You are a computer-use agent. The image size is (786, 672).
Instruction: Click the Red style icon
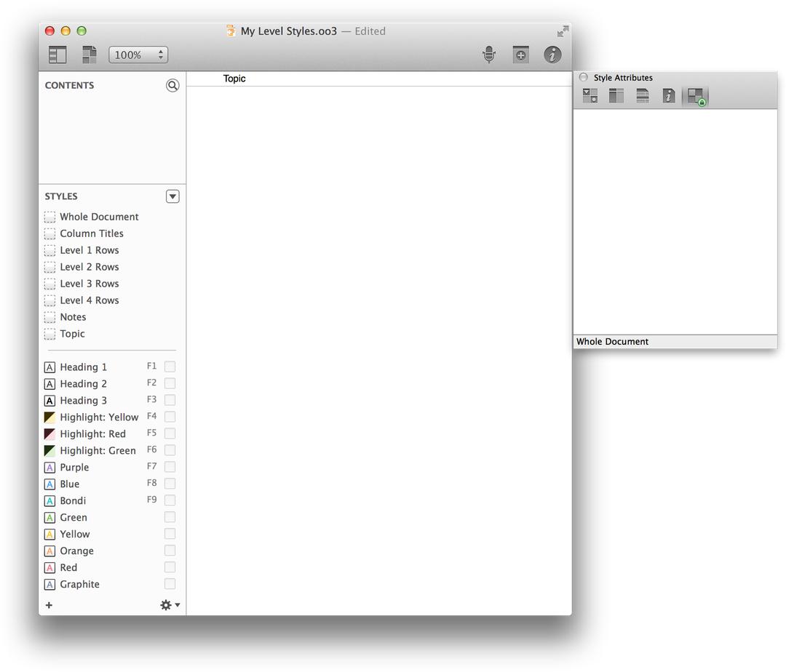click(49, 567)
